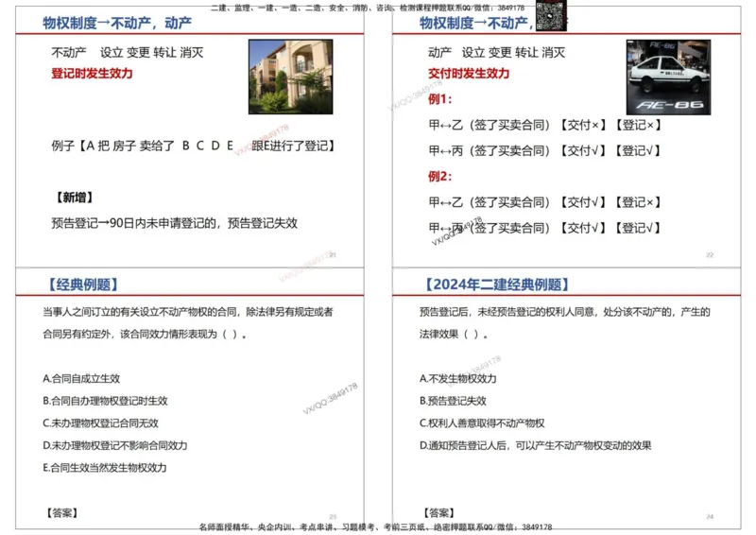
Task: Click the footer line 名师面授精华
Action: [x=375, y=527]
